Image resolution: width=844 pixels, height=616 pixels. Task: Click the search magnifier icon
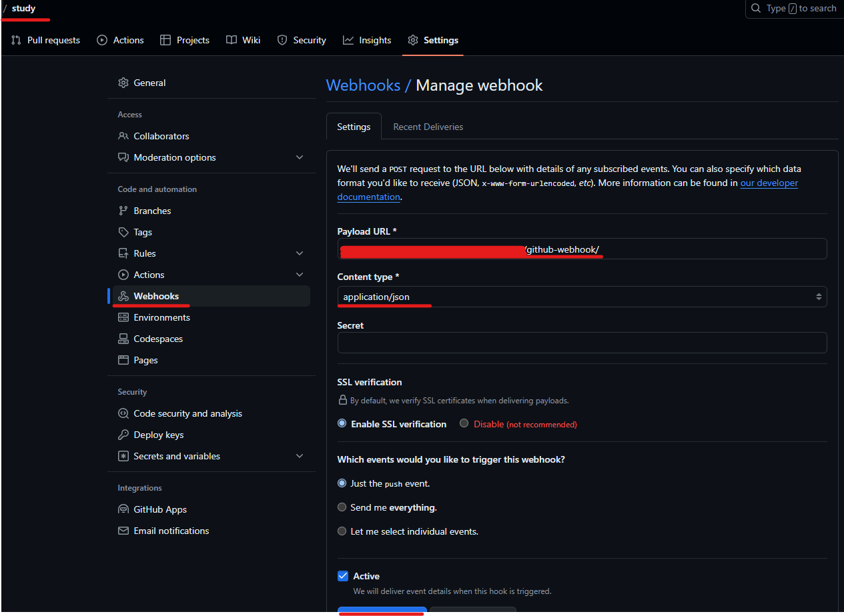click(x=756, y=8)
